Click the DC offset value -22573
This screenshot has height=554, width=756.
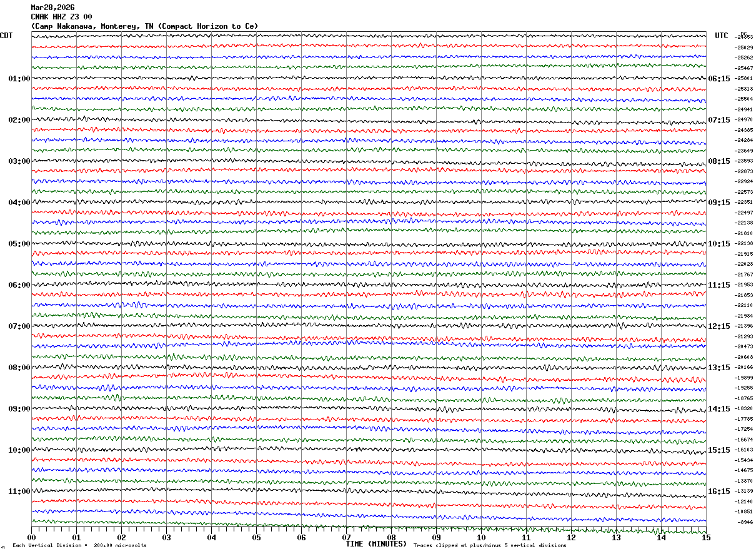click(744, 192)
